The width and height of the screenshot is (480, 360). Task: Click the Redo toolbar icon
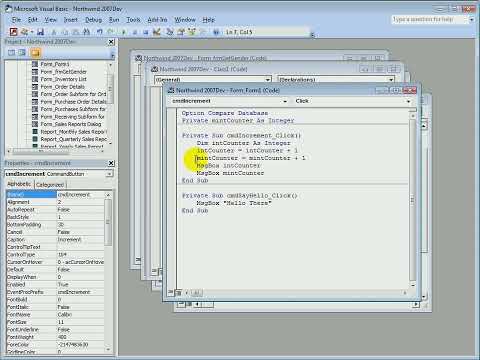(110, 32)
